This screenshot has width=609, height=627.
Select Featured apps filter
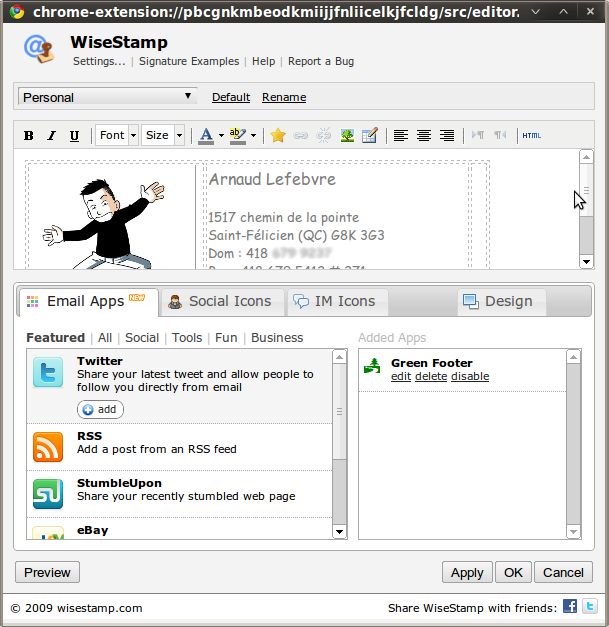pos(56,338)
